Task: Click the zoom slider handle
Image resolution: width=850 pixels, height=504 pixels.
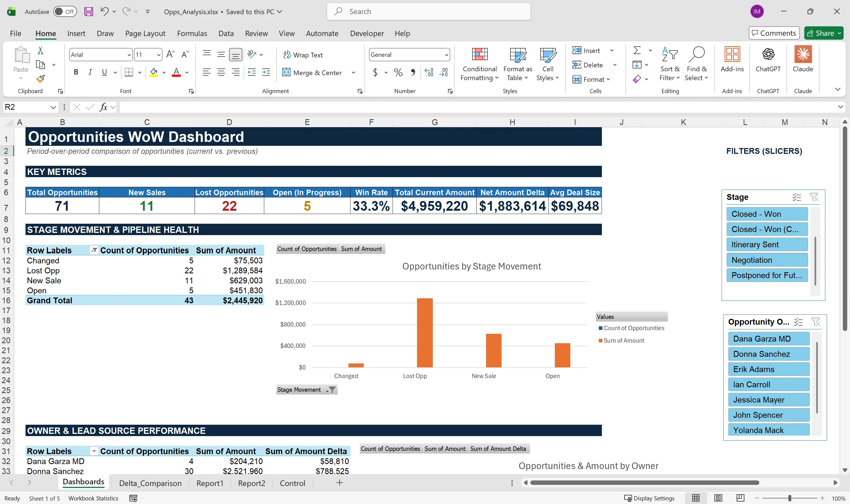Action: (x=790, y=498)
